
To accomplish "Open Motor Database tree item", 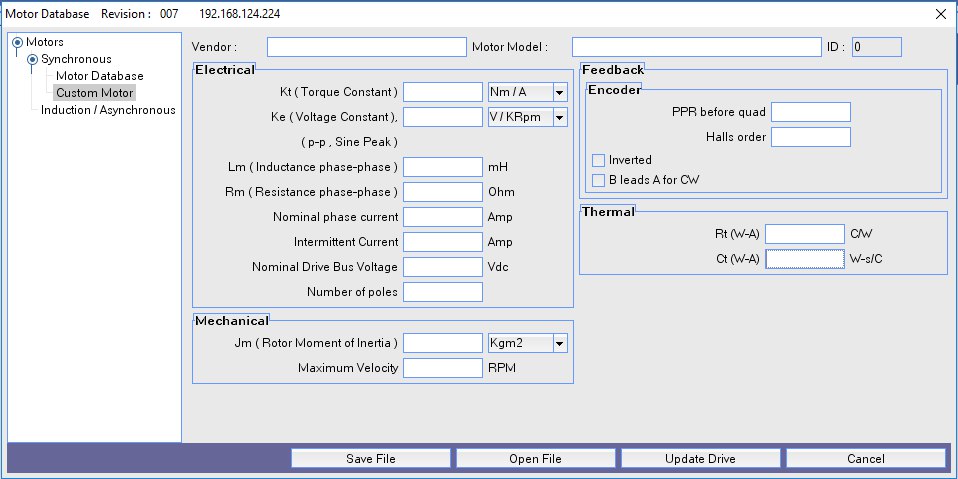I will pos(99,76).
